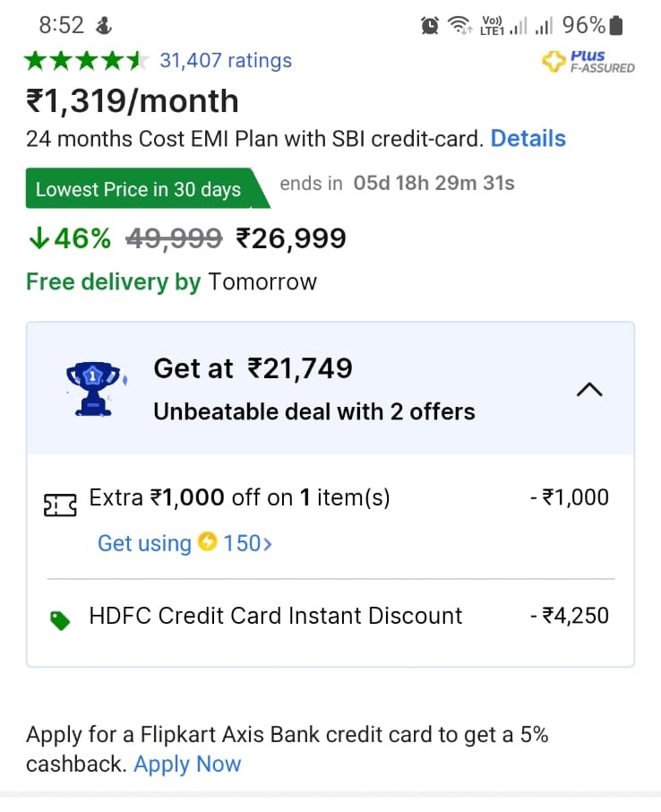Tap the Wi-Fi status bar icon
The width and height of the screenshot is (661, 812).
coord(460,26)
